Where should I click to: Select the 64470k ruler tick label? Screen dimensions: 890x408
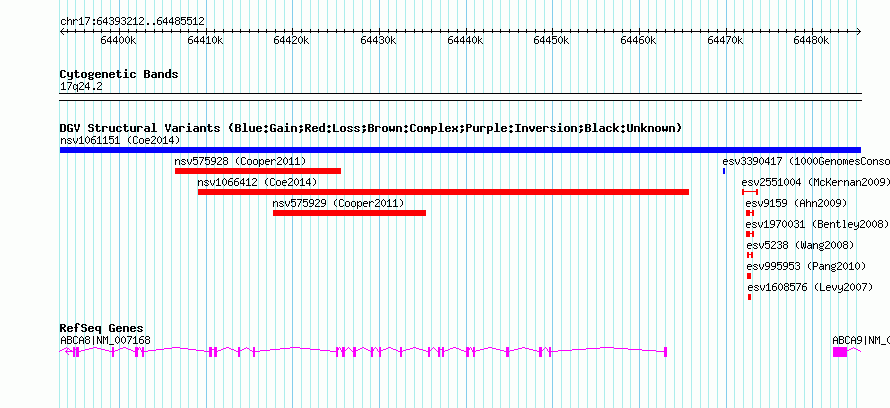click(x=725, y=40)
